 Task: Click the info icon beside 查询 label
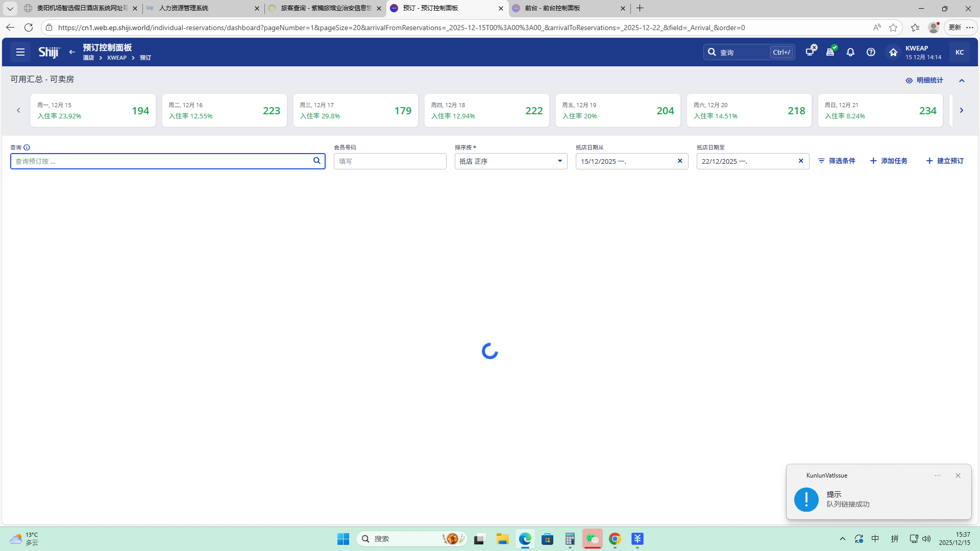(27, 147)
